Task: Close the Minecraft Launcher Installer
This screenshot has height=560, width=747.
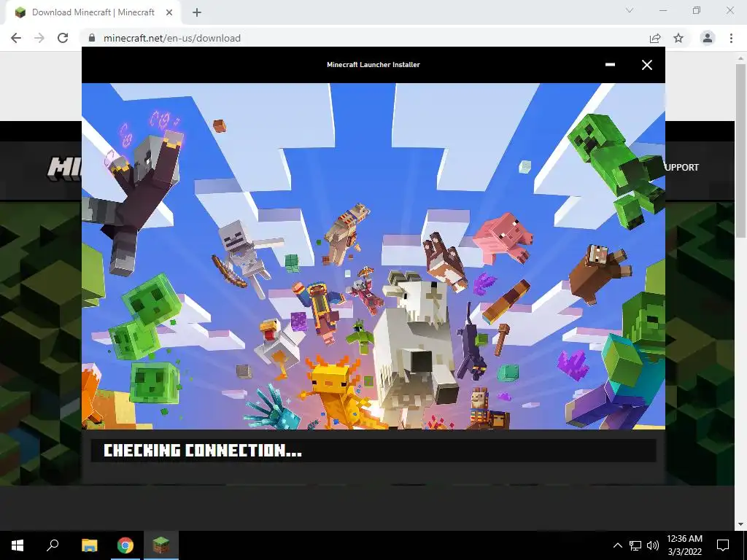Action: point(646,65)
